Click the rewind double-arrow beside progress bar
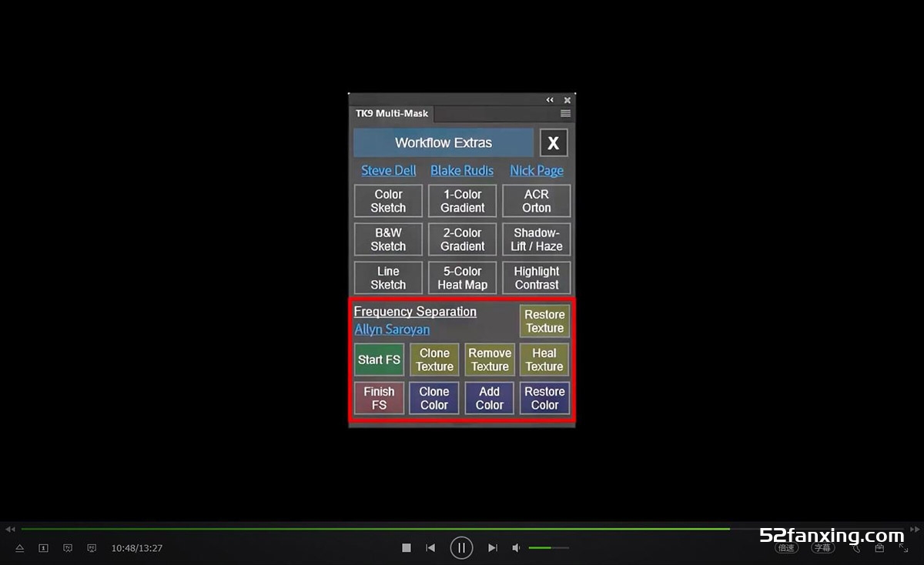This screenshot has width=924, height=565. point(10,529)
